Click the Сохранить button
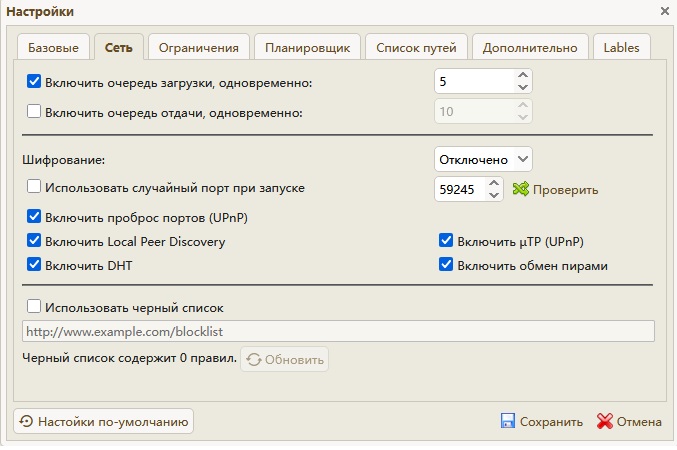The height and width of the screenshot is (450, 677). point(542,421)
